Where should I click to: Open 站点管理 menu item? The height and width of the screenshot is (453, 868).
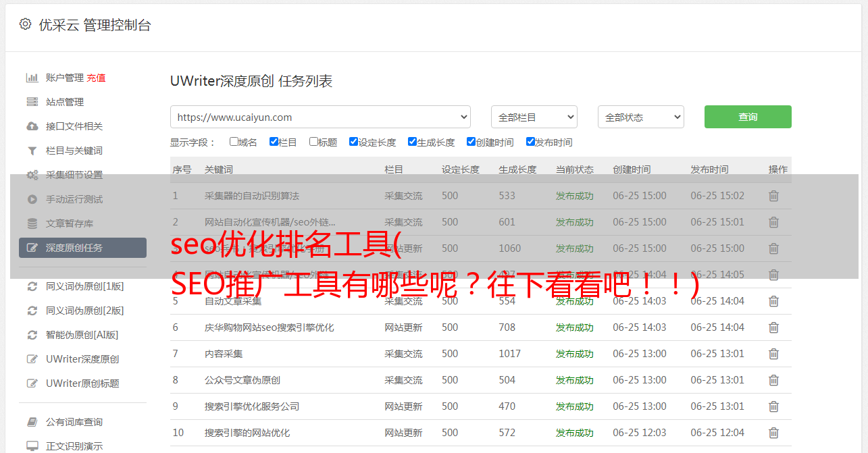click(x=65, y=102)
